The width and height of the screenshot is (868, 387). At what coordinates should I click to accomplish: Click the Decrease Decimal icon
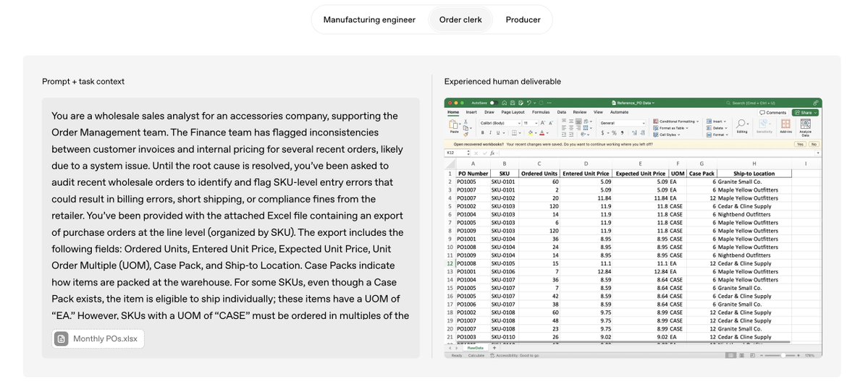(642, 132)
